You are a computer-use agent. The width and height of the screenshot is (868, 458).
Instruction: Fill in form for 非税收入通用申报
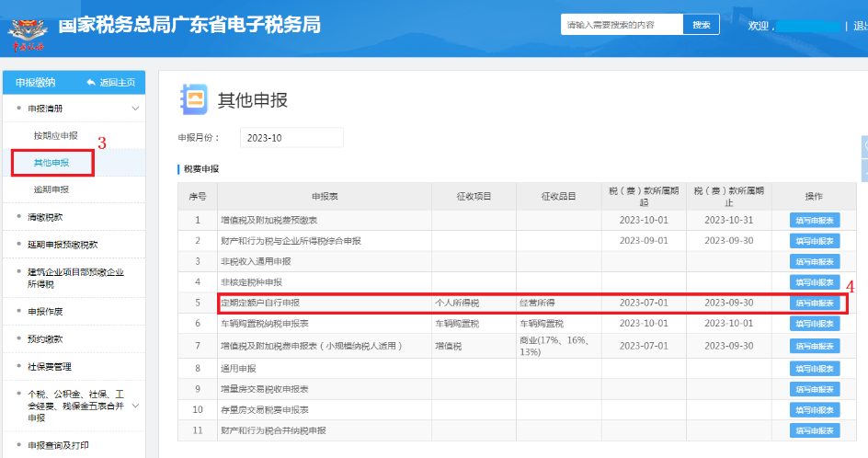click(x=815, y=261)
